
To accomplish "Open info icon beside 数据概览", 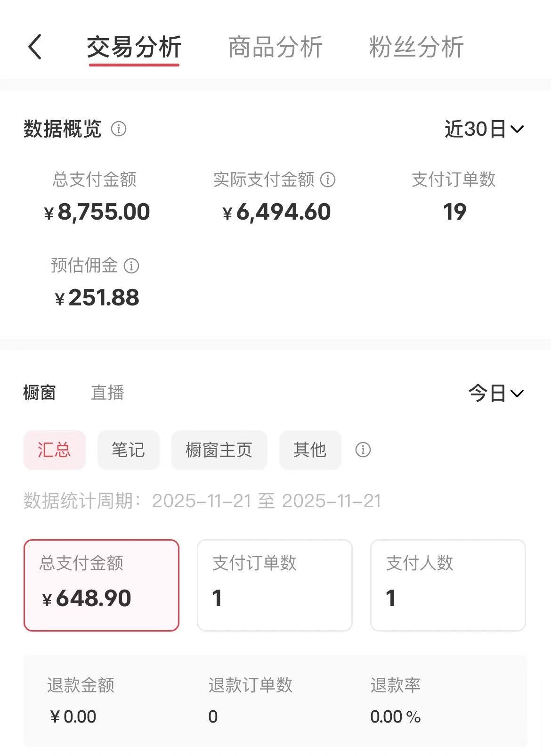I will click(x=119, y=129).
